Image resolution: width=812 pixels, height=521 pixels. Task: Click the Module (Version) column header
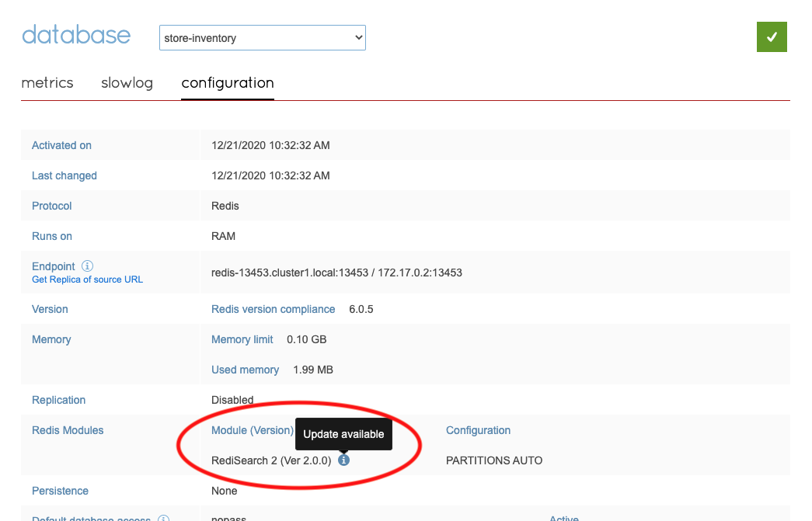coord(252,430)
